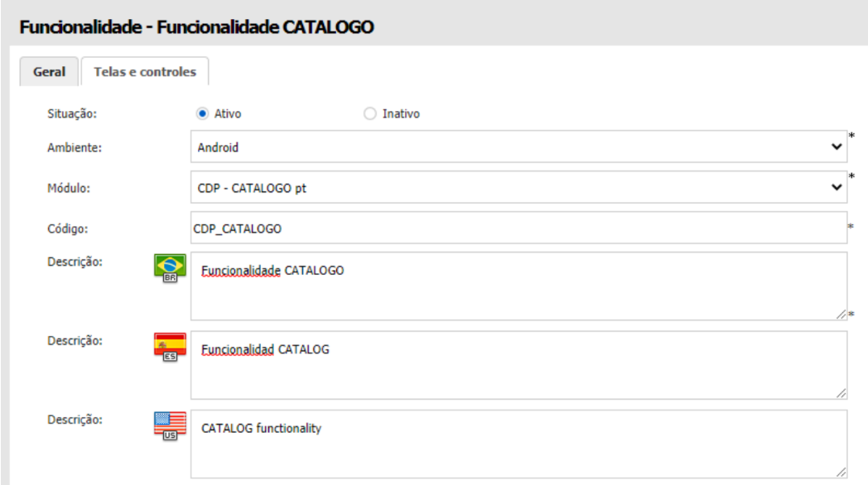Grab the resize handle of Spanish description
This screenshot has height=485, width=868.
point(841,393)
